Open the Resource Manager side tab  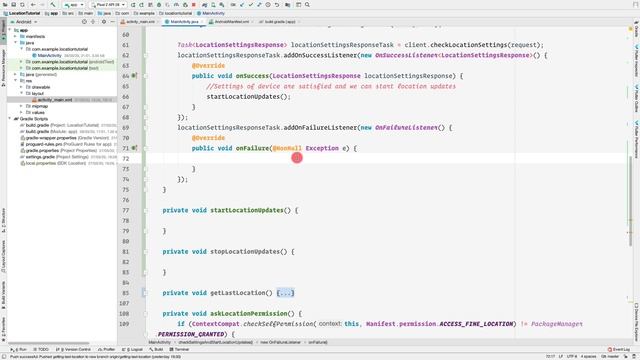point(3,67)
